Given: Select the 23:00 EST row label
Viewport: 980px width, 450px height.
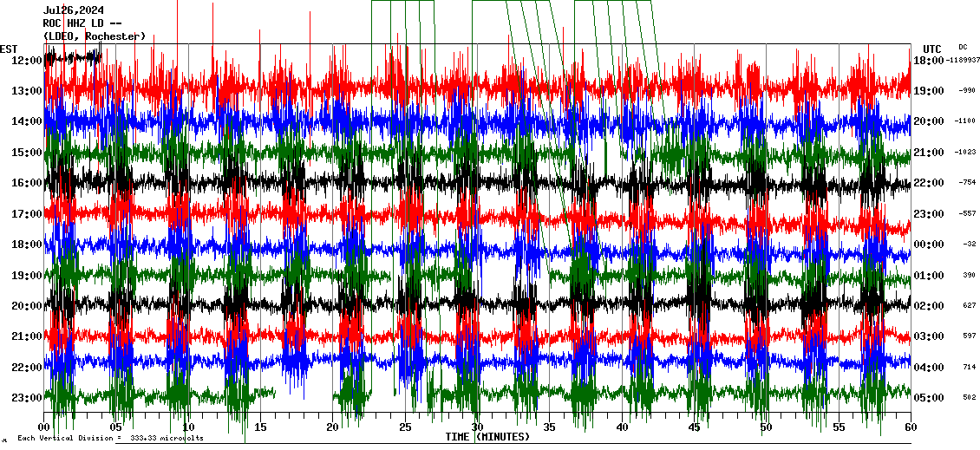Looking at the screenshot, I should click(x=26, y=397).
